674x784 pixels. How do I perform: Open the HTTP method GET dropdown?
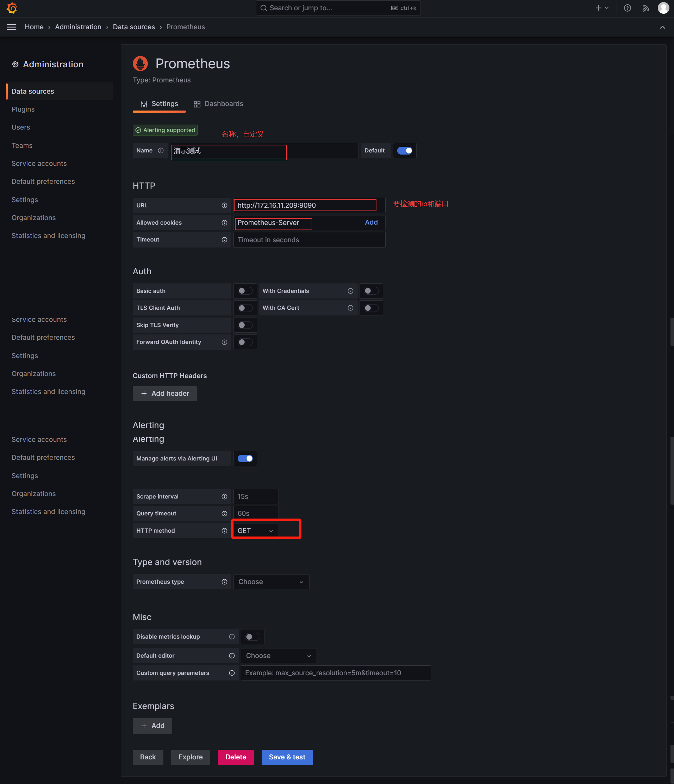coord(255,531)
